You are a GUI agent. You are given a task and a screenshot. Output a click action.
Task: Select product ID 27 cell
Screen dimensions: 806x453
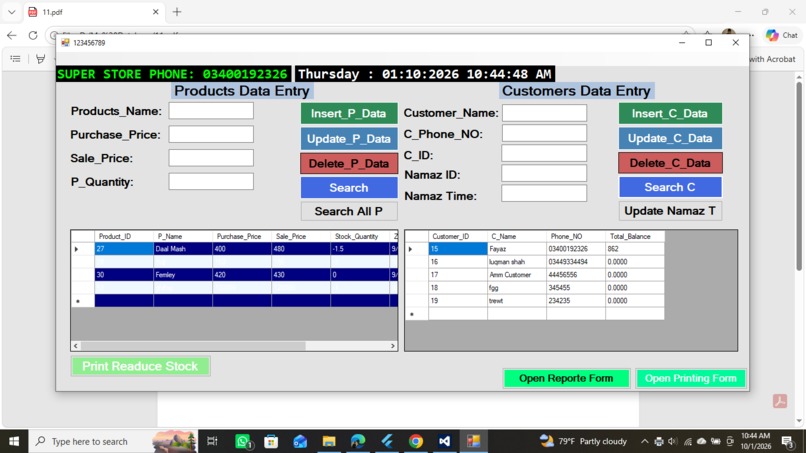click(124, 249)
